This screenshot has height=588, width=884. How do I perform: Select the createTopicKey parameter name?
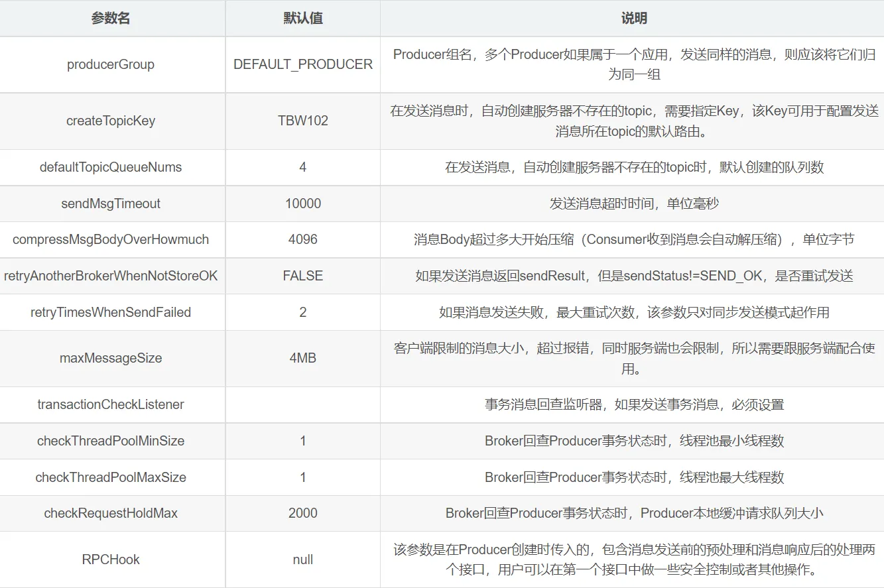111,121
